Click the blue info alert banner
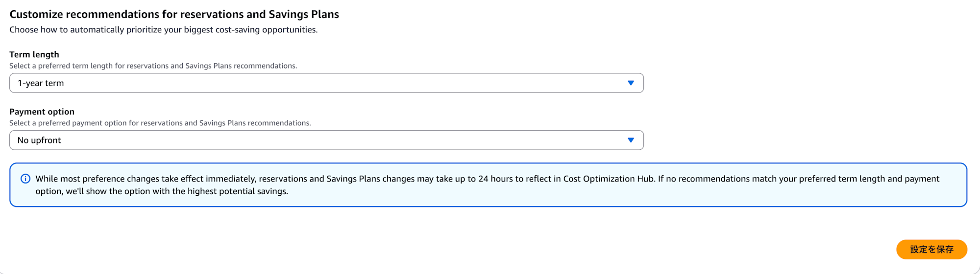 click(x=488, y=185)
